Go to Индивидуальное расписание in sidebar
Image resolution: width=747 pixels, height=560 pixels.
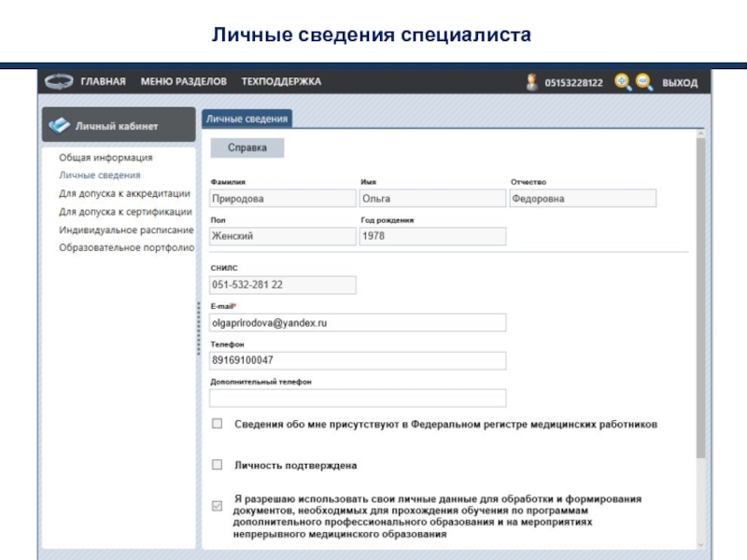[126, 230]
